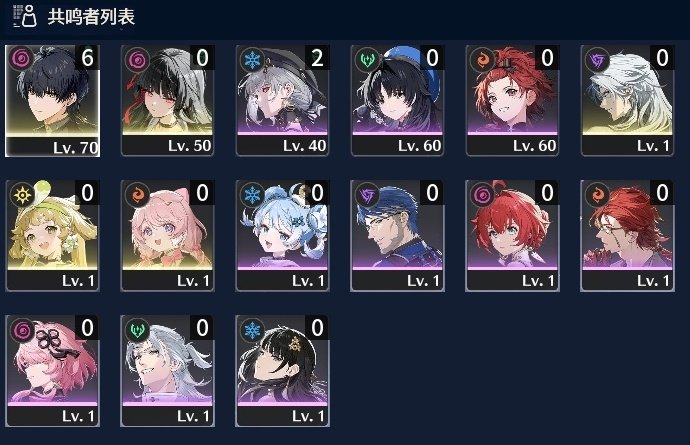This screenshot has width=690, height=445.
Task: Select the blonde girl with green hat card
Action: 52,236
